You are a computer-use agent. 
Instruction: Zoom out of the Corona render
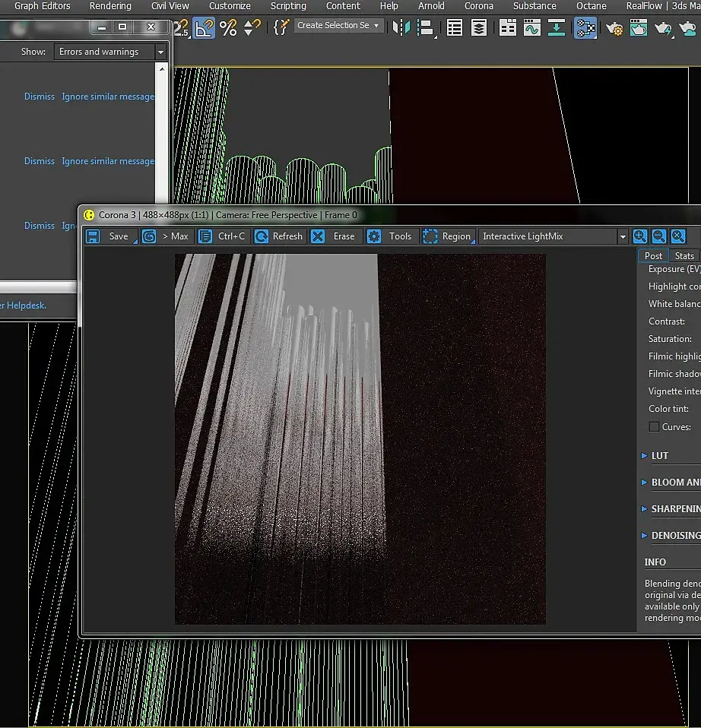coord(659,236)
